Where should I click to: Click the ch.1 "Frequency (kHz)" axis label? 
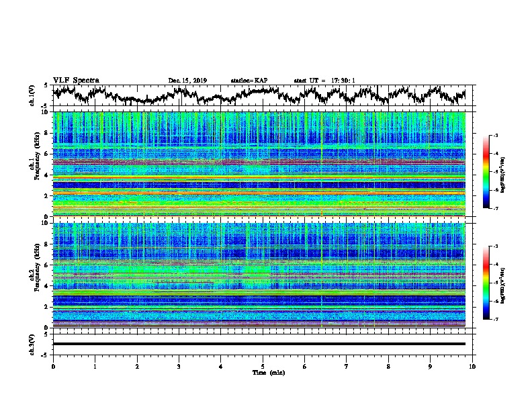click(x=37, y=156)
